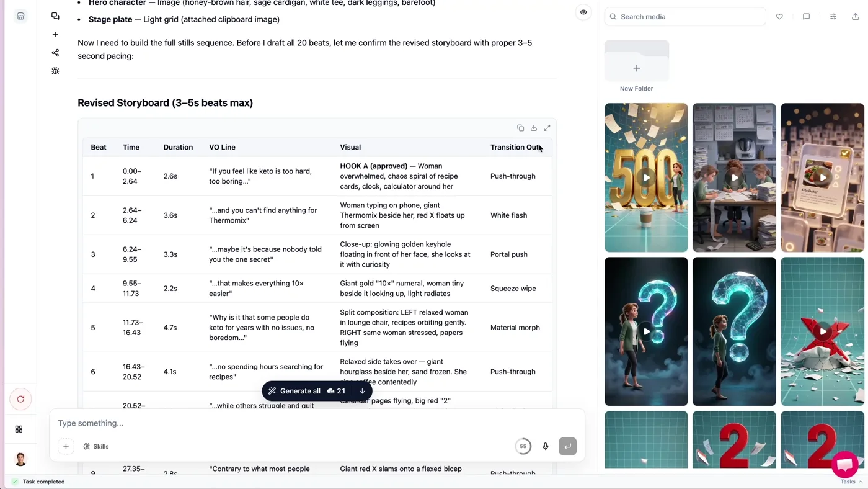This screenshot has width=868, height=489.
Task: Open the chat conversations icon
Action: [x=55, y=16]
